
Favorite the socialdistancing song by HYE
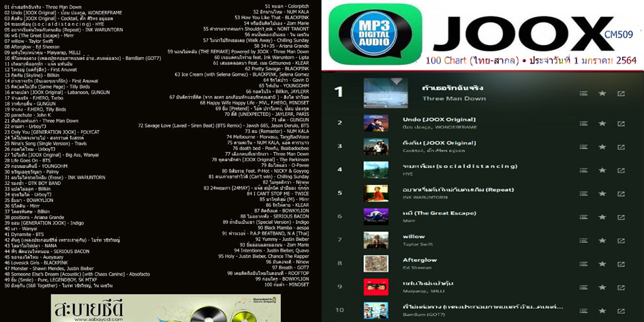(602, 171)
